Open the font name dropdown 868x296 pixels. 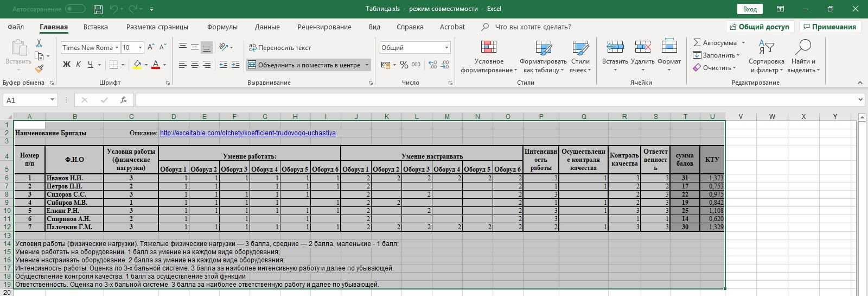(116, 48)
